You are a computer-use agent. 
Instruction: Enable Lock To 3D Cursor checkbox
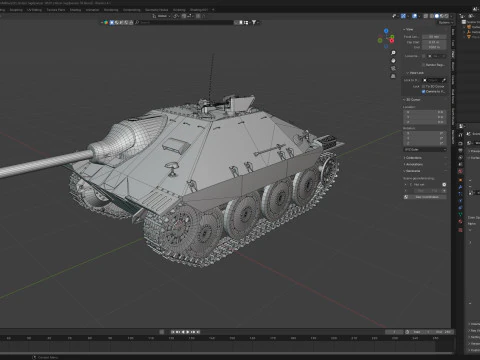[x=424, y=86]
